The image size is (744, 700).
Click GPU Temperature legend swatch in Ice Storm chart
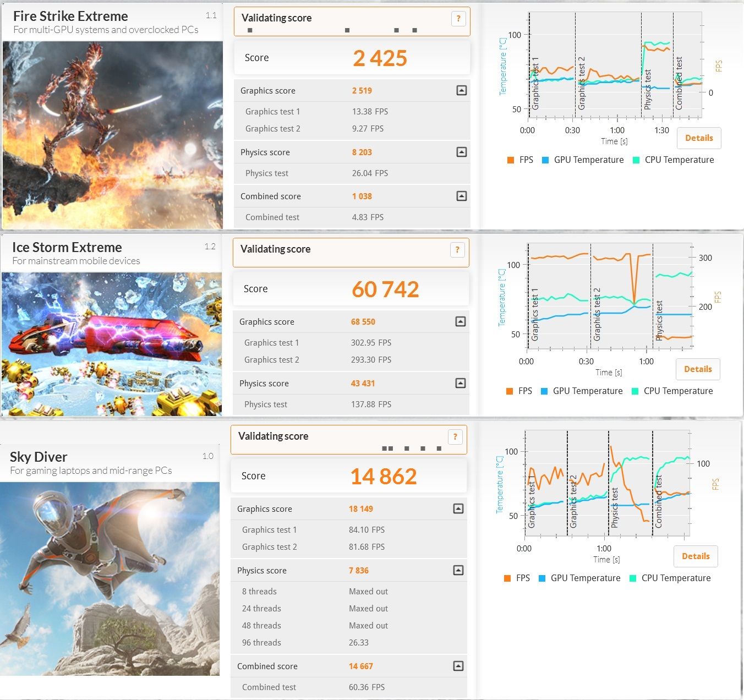(x=544, y=391)
